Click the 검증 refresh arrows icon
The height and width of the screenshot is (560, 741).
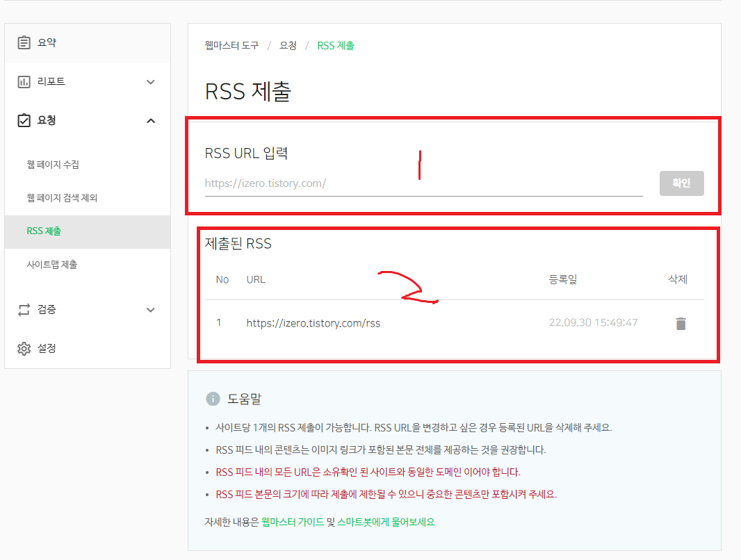pos(24,310)
